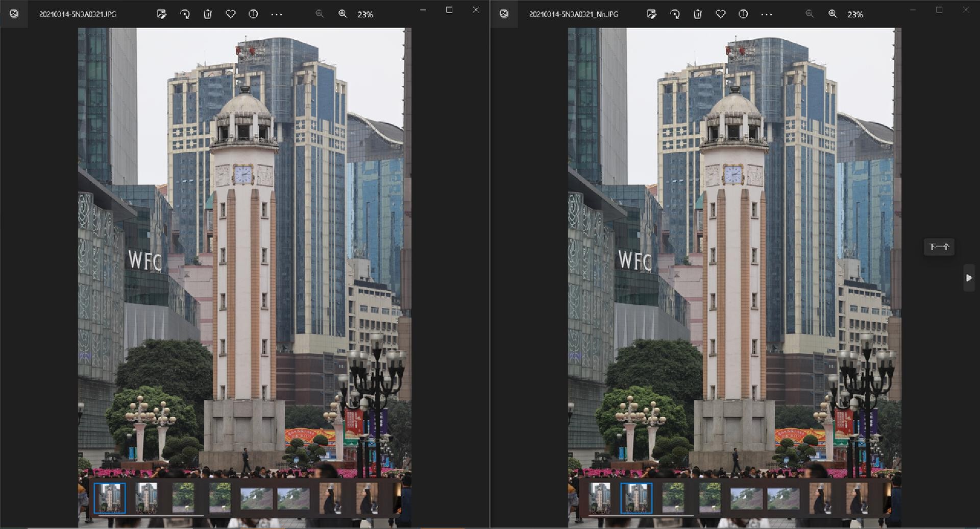Delete the photo in the left window
980x529 pixels.
pos(208,14)
